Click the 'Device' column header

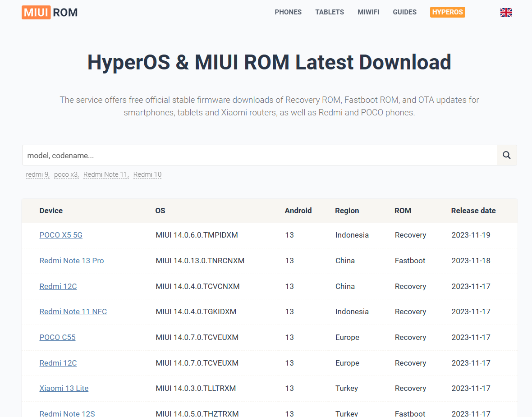51,211
